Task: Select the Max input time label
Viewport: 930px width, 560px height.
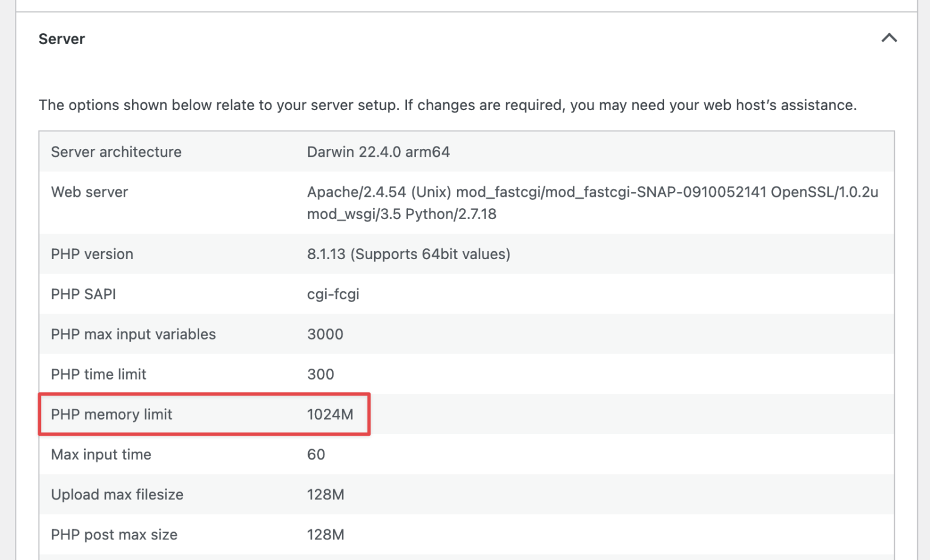Action: click(x=101, y=455)
